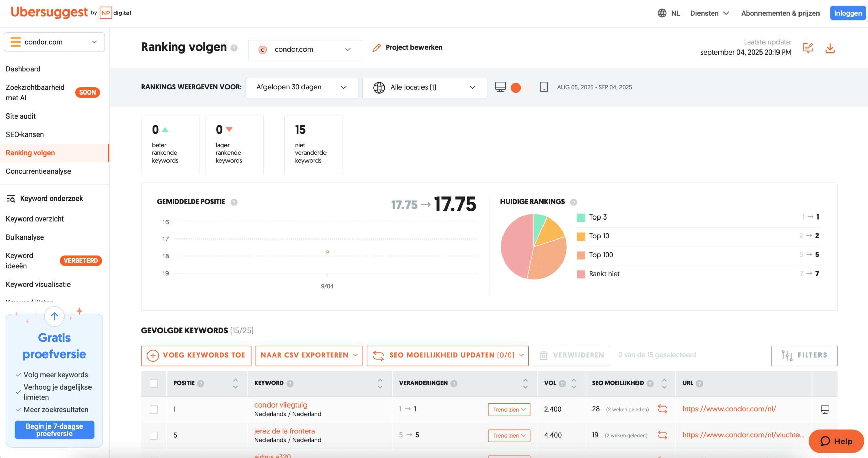This screenshot has width=868, height=458.
Task: Open Concurrentieanalyse in the sidebar
Action: point(38,171)
